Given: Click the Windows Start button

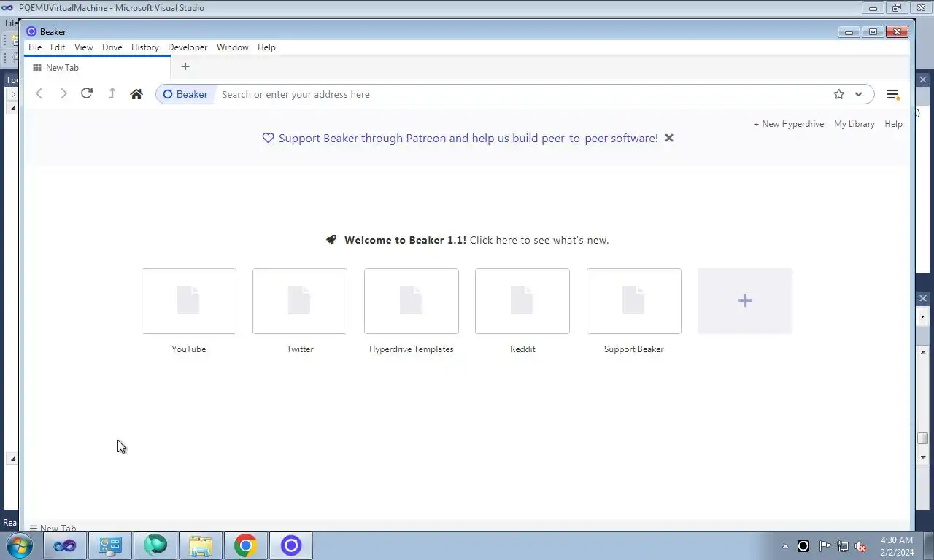Looking at the screenshot, I should tap(18, 545).
